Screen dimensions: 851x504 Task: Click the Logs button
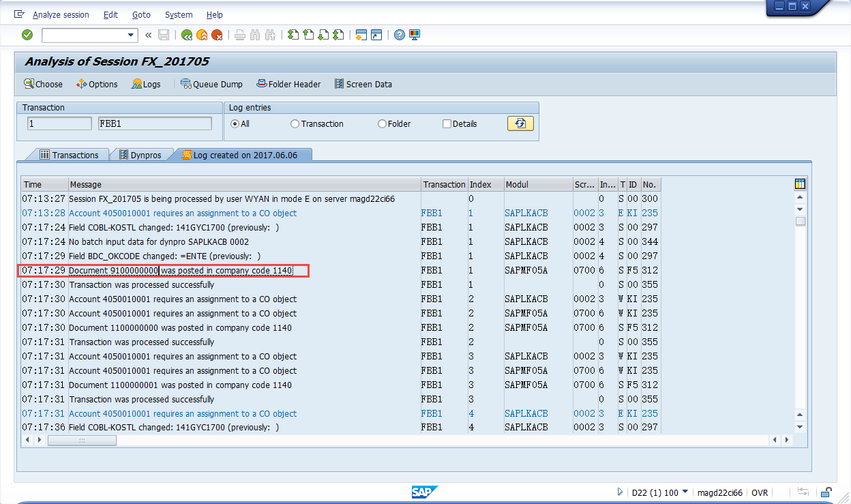pyautogui.click(x=147, y=84)
